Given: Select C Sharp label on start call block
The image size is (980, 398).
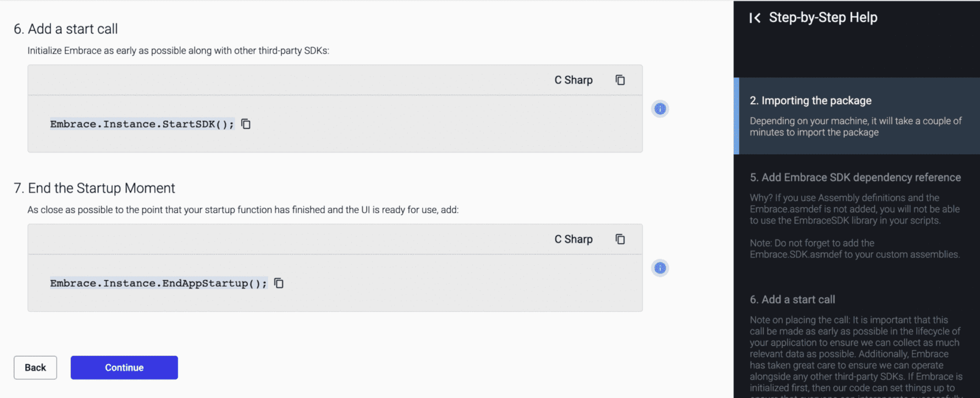Looking at the screenshot, I should [x=573, y=80].
